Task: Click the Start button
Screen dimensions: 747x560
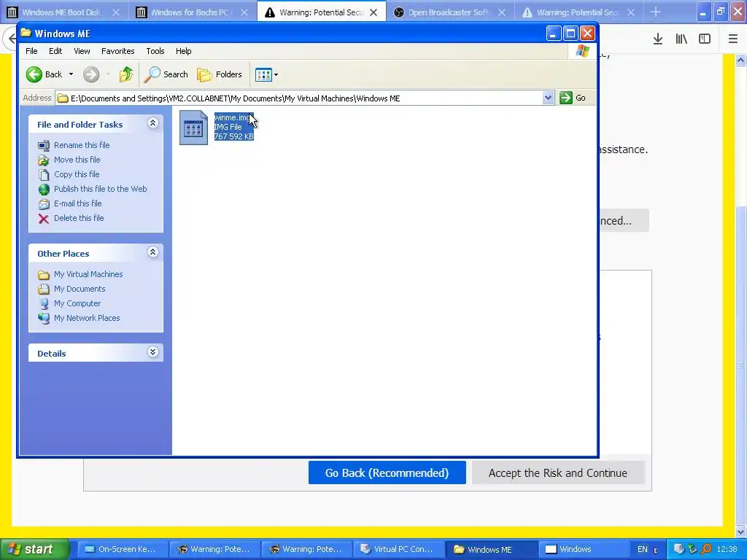Action: point(35,549)
